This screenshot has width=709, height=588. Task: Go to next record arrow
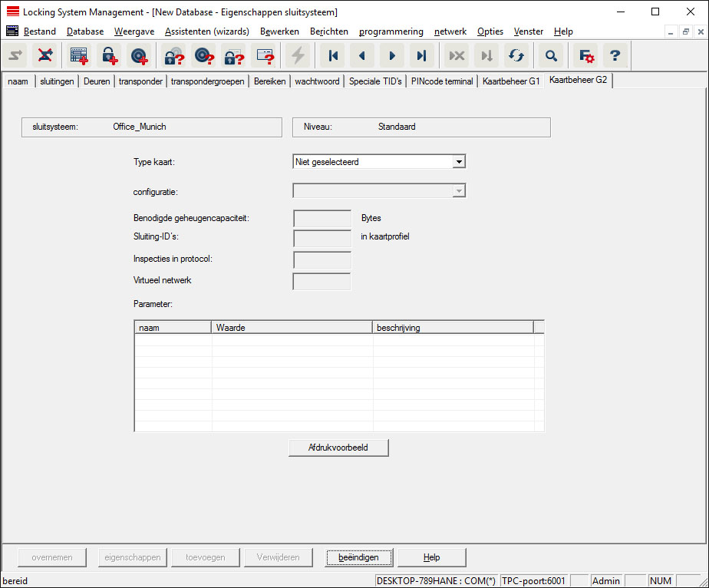(x=392, y=55)
